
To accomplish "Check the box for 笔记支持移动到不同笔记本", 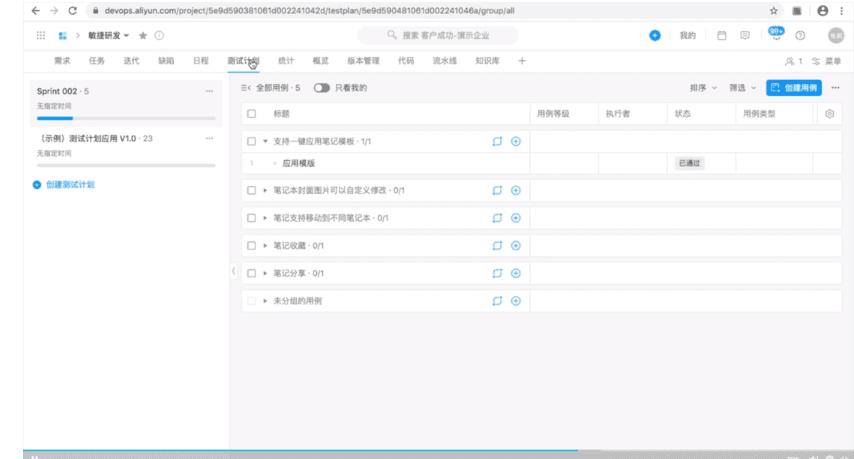I will coord(251,218).
